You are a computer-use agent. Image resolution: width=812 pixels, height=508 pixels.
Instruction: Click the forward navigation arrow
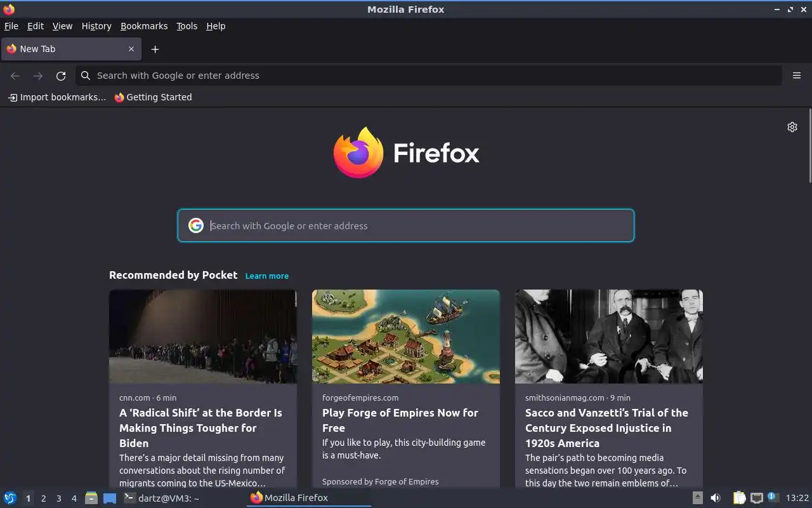pyautogui.click(x=38, y=76)
